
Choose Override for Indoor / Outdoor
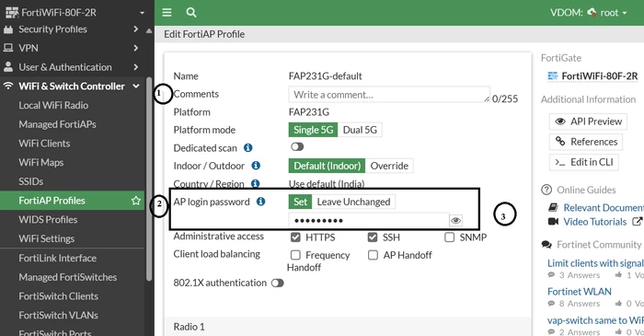(389, 166)
